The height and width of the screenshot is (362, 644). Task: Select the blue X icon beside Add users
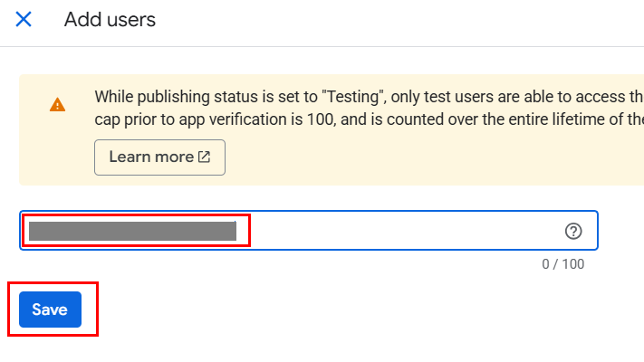tap(24, 19)
